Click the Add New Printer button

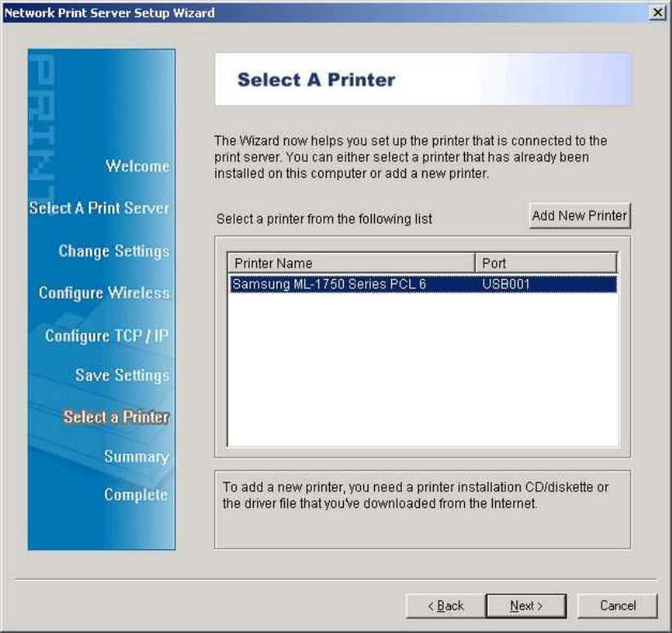coord(580,215)
